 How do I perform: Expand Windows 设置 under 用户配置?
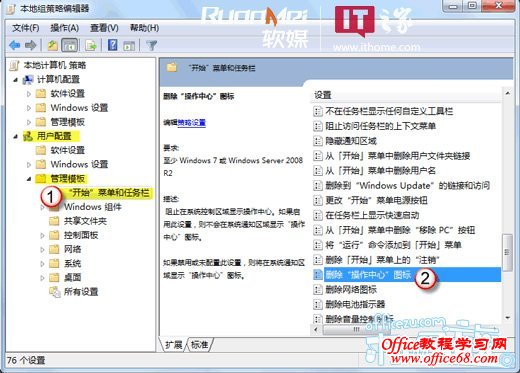tap(29, 164)
